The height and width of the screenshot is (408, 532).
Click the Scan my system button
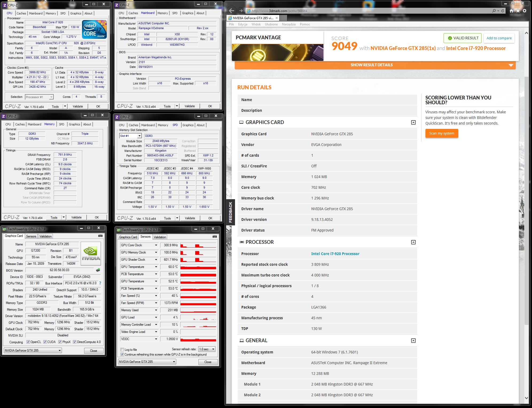(x=442, y=133)
